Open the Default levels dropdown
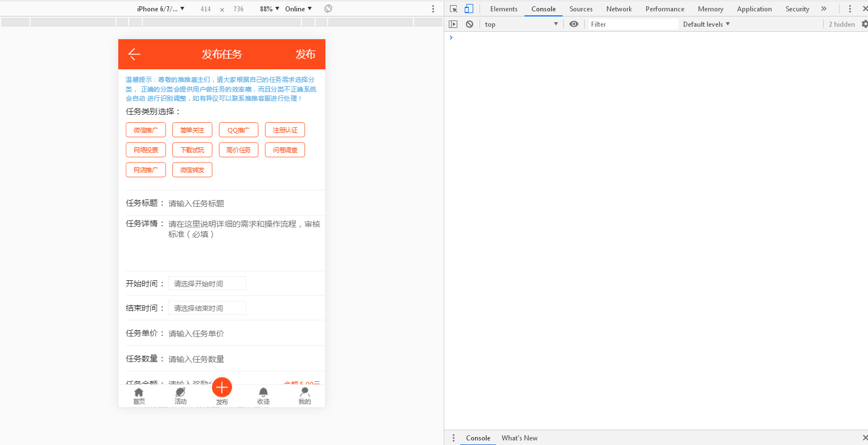Image resolution: width=868 pixels, height=445 pixels. [x=705, y=24]
